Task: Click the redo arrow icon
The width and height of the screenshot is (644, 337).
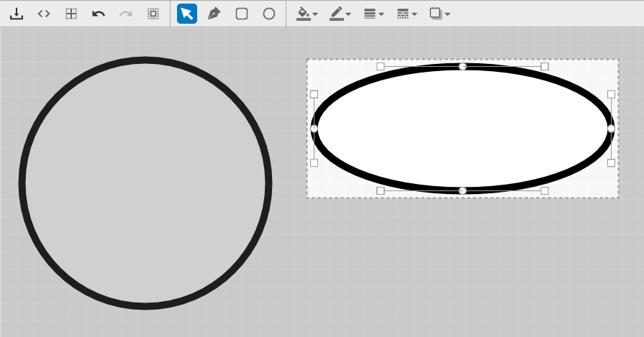Action: click(126, 14)
